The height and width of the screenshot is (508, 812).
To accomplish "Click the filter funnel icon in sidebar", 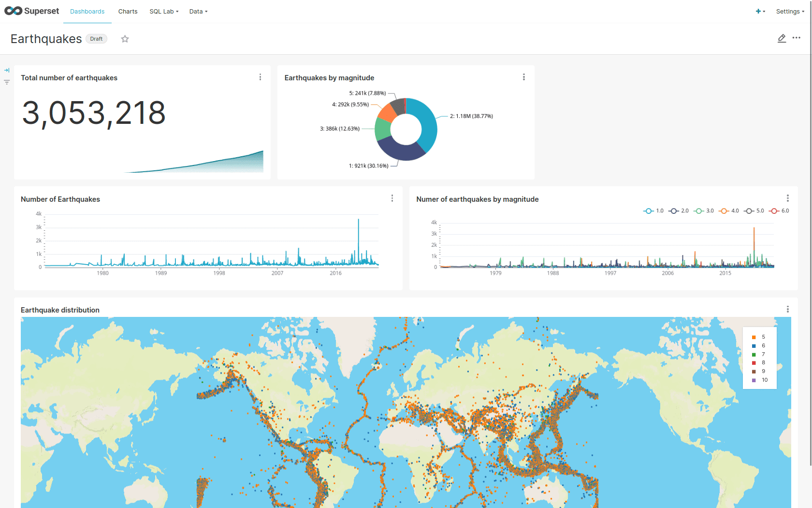I will click(x=7, y=82).
